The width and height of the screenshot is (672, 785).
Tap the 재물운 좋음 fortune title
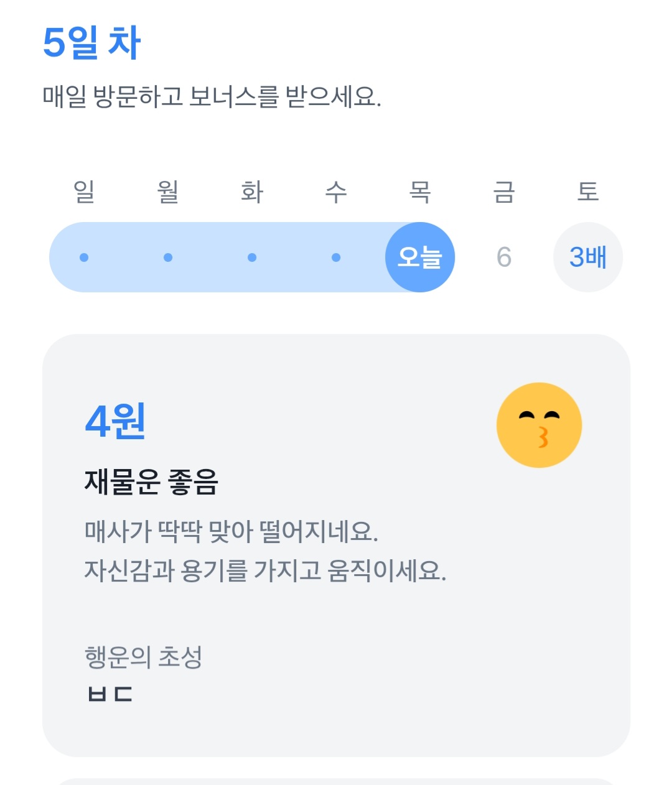pos(151,482)
